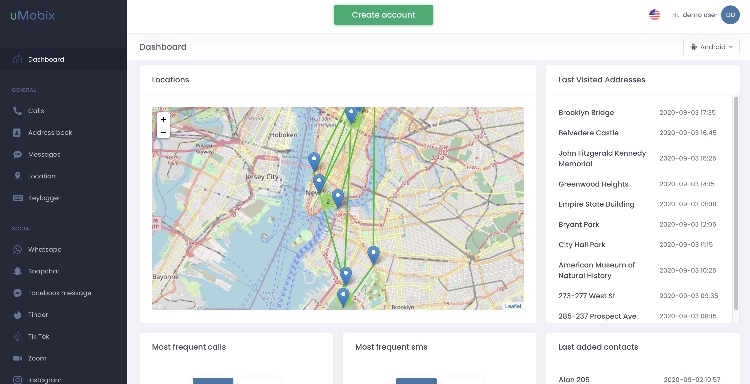
Task: Select the Zoom camera icon
Action: 17,358
